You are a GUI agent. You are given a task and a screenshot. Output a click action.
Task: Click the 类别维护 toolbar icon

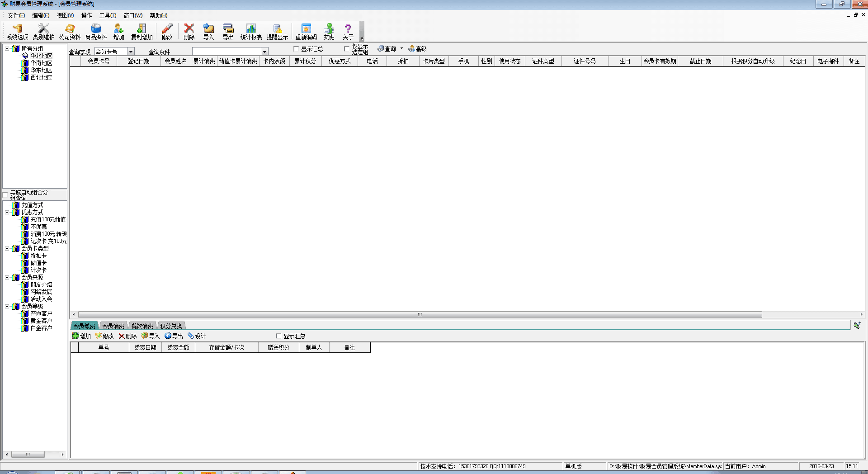point(43,32)
